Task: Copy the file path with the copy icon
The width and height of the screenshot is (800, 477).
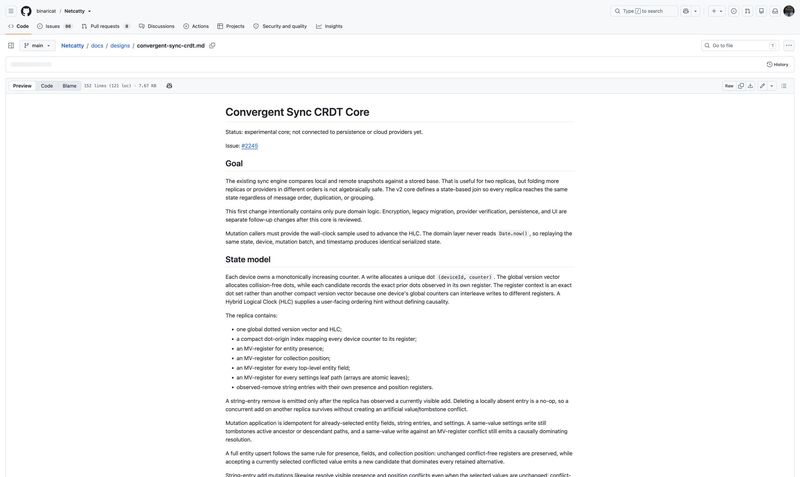Action: 212,45
